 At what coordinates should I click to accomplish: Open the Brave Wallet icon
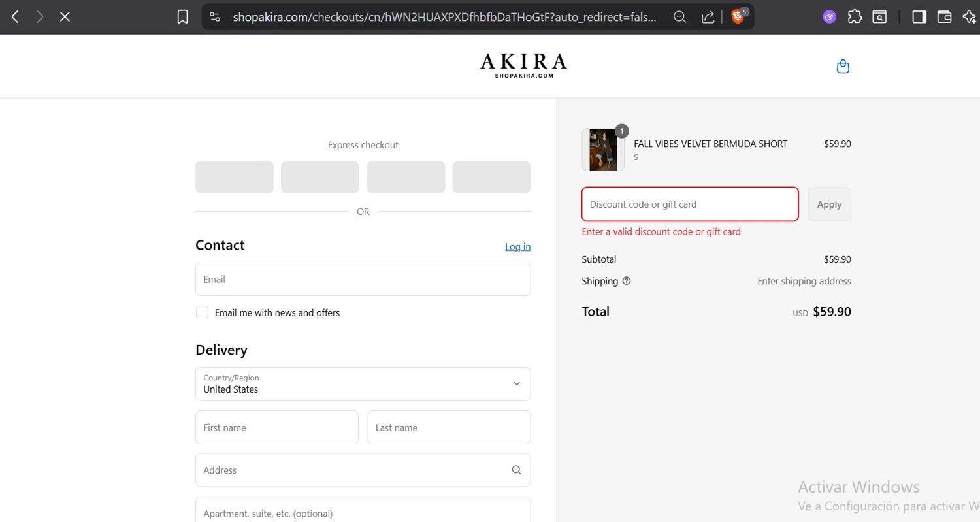[x=944, y=17]
